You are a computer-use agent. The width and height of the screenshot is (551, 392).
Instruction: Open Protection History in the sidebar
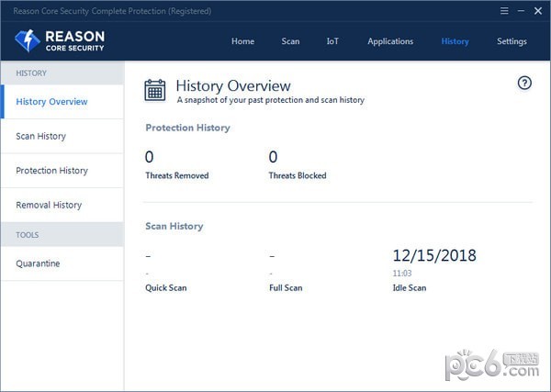(x=62, y=171)
